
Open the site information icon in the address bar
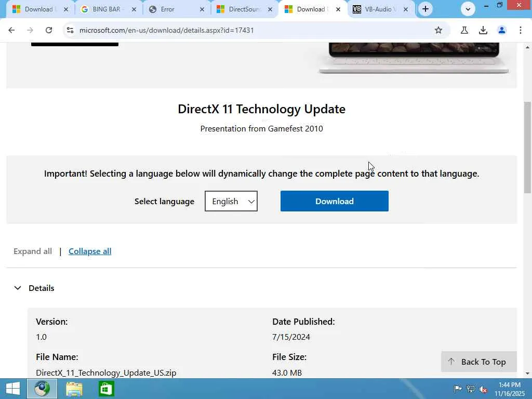point(70,30)
